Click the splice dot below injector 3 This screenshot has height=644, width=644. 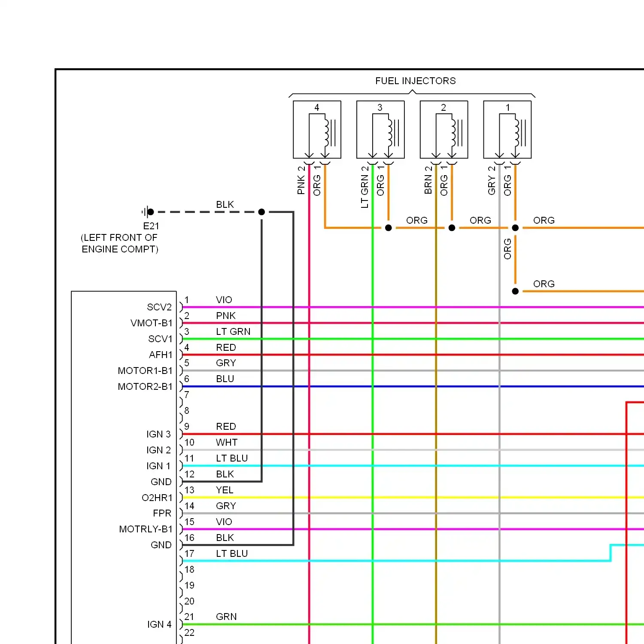[389, 228]
